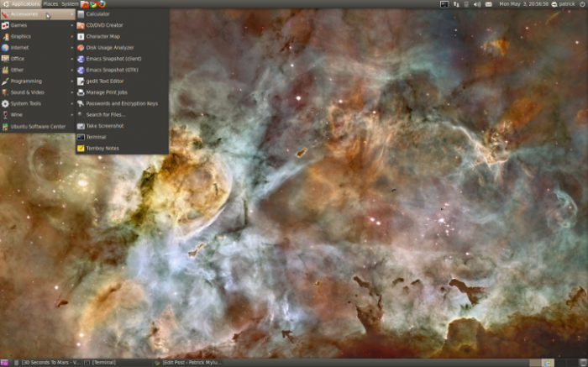Open the Trash applet in bottom panel
Viewport: 588px width, 367px height.
pos(584,363)
